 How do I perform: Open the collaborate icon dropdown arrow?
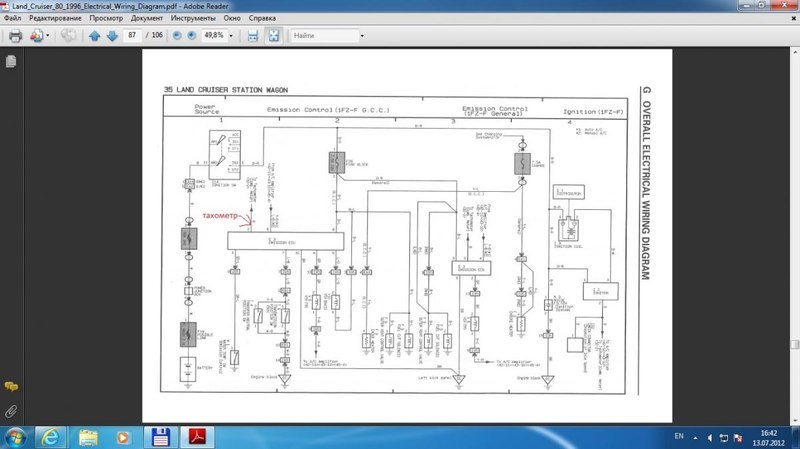[48, 36]
